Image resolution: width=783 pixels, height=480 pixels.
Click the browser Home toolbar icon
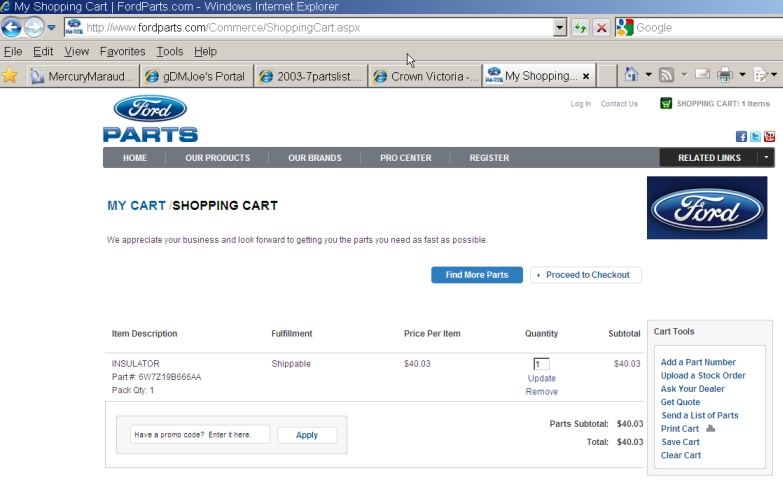point(631,75)
